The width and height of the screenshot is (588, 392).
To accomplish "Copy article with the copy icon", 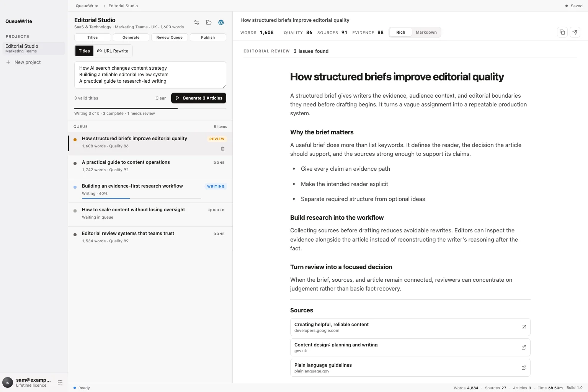I will point(562,32).
